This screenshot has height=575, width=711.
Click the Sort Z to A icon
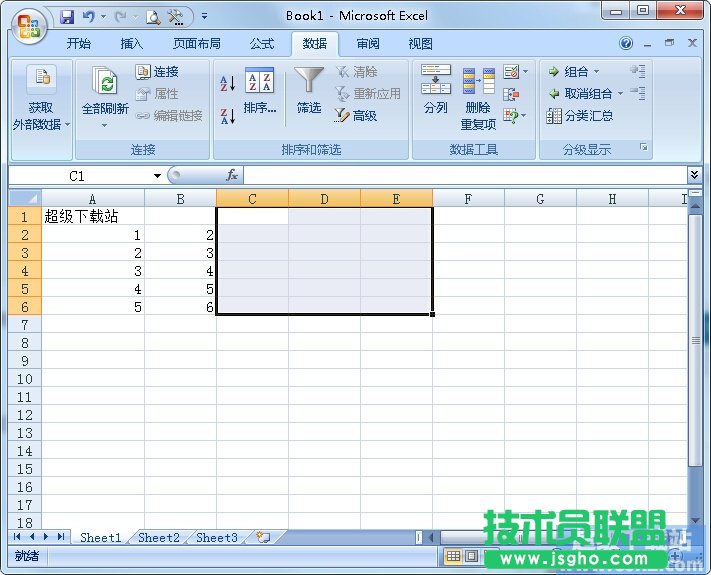227,116
